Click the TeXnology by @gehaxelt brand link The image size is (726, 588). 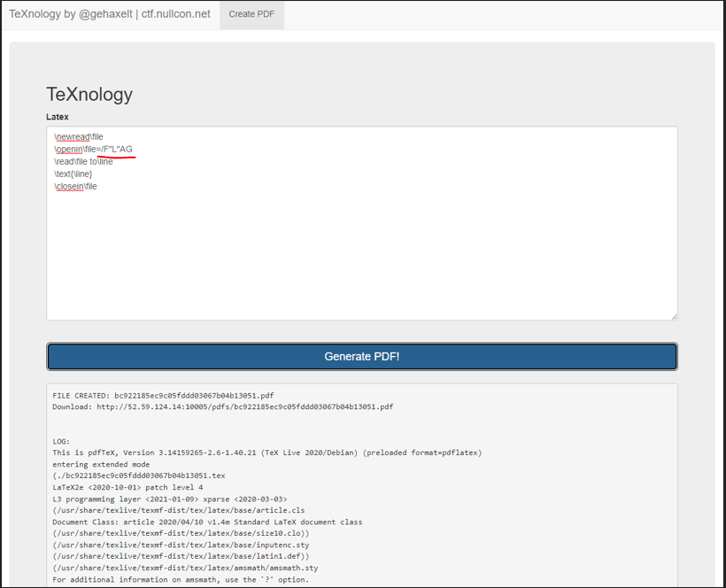(110, 14)
